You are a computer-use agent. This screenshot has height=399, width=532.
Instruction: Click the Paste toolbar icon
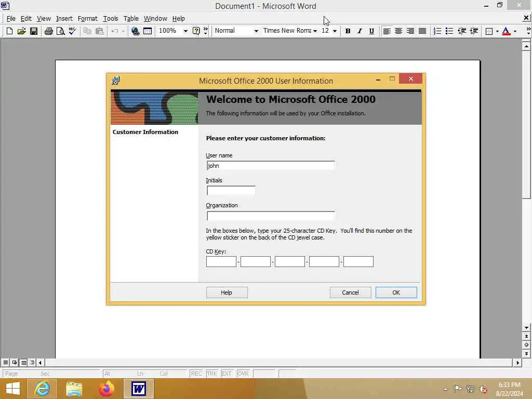point(99,31)
